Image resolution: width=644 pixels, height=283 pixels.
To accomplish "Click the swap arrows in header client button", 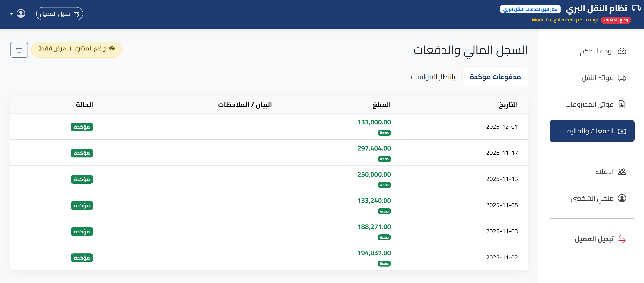I will (76, 14).
